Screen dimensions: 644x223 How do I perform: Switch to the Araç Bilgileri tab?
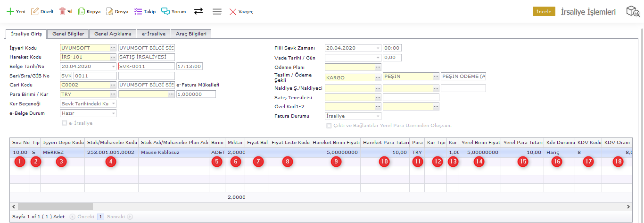click(x=191, y=34)
